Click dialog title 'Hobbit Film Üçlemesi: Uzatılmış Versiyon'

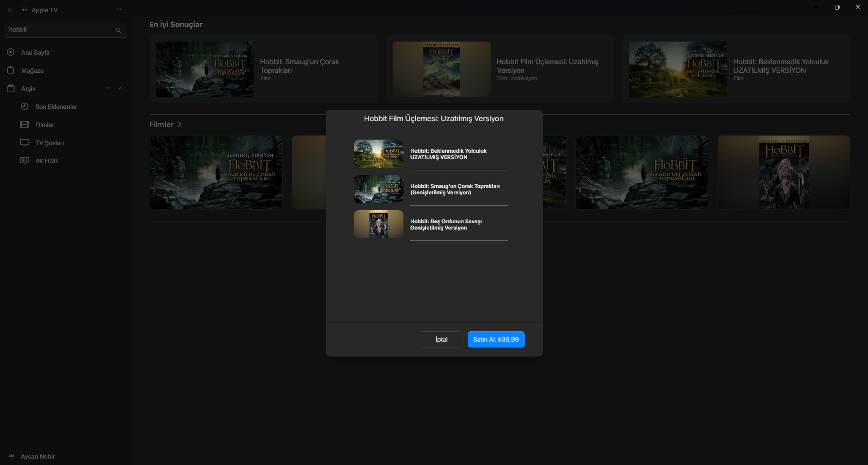click(434, 118)
